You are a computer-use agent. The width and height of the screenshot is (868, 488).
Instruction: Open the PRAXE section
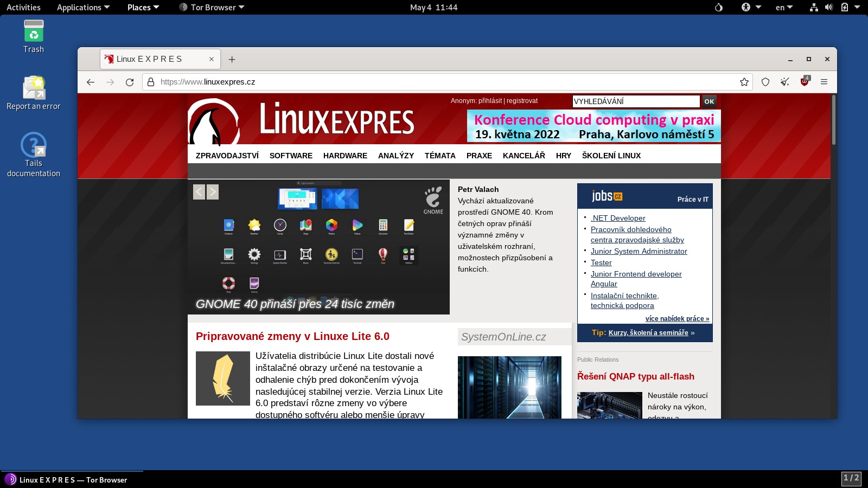pyautogui.click(x=479, y=156)
